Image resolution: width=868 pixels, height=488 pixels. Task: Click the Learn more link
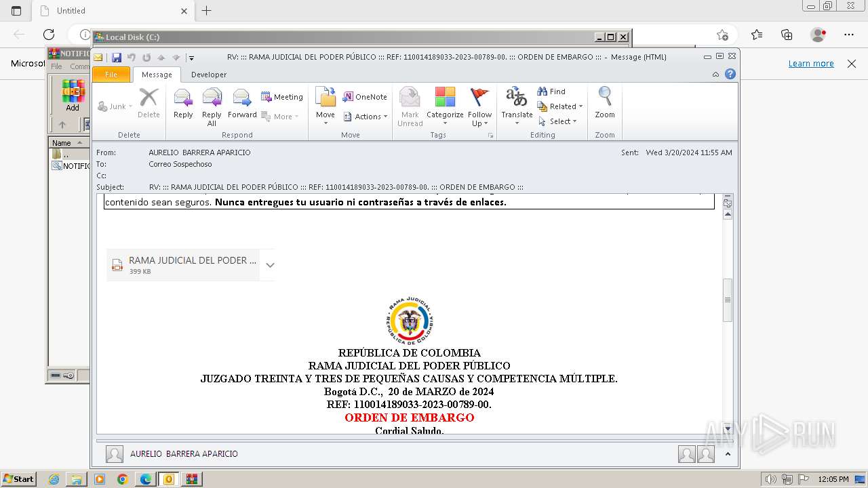[x=811, y=63]
